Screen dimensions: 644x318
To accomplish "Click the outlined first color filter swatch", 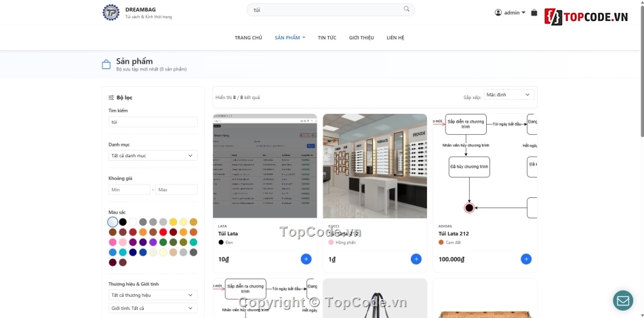I will pos(113,222).
